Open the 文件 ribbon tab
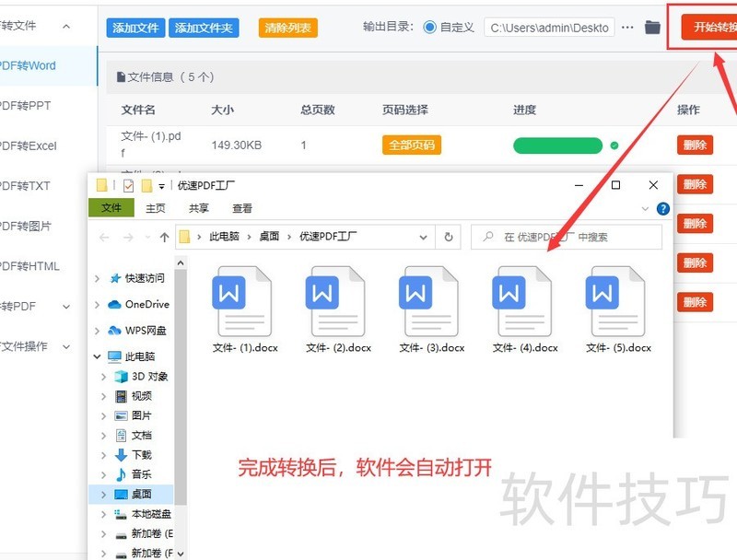The image size is (737, 560). [111, 208]
